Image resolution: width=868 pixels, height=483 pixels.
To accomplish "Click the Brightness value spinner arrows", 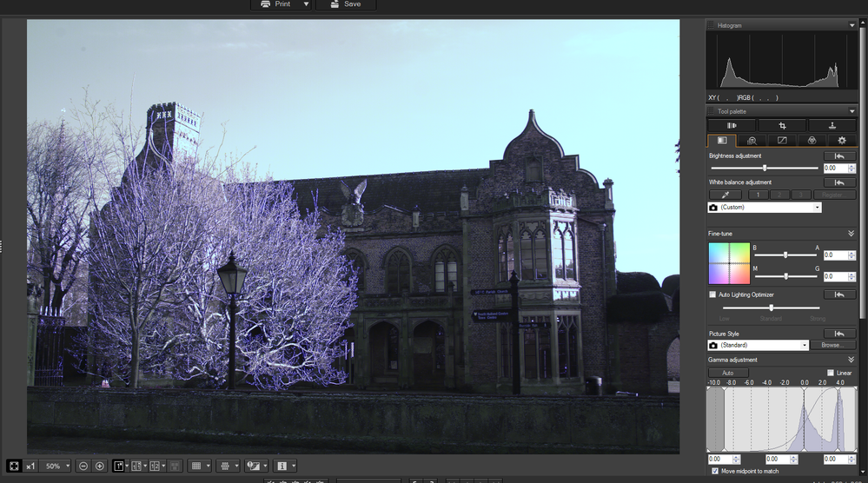I will pyautogui.click(x=851, y=169).
